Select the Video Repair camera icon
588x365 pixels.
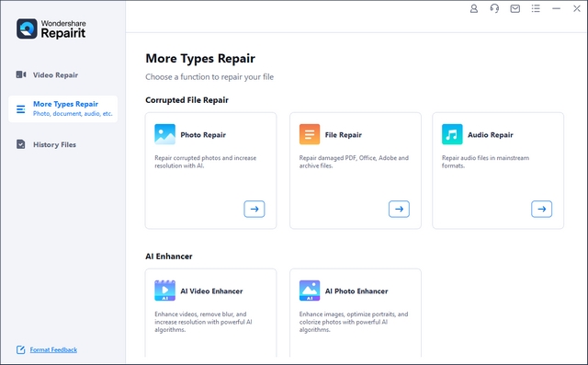pos(21,74)
